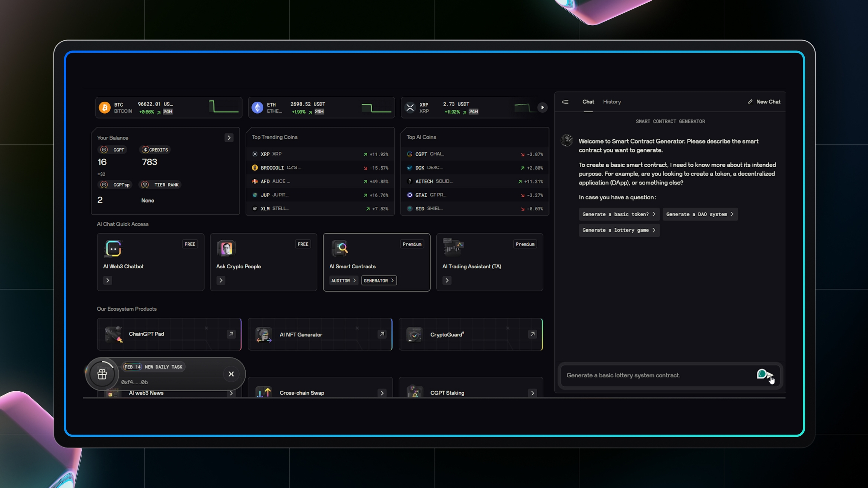868x488 pixels.
Task: Switch to the History tab
Action: coord(611,102)
